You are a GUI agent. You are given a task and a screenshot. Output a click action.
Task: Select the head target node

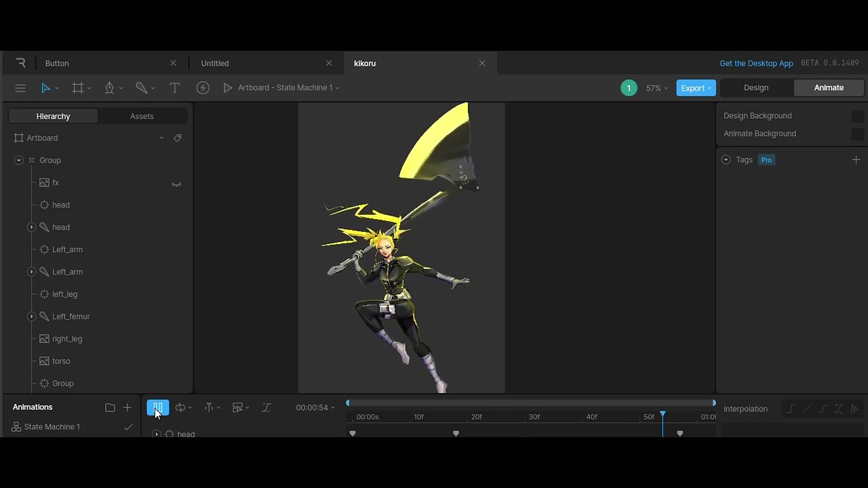point(61,205)
